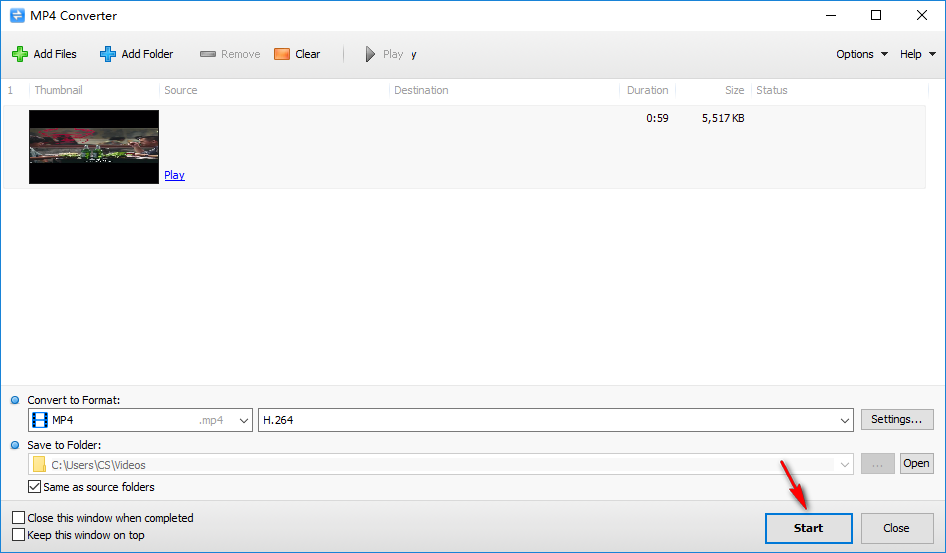Open the Options menu
The image size is (946, 553).
point(861,54)
